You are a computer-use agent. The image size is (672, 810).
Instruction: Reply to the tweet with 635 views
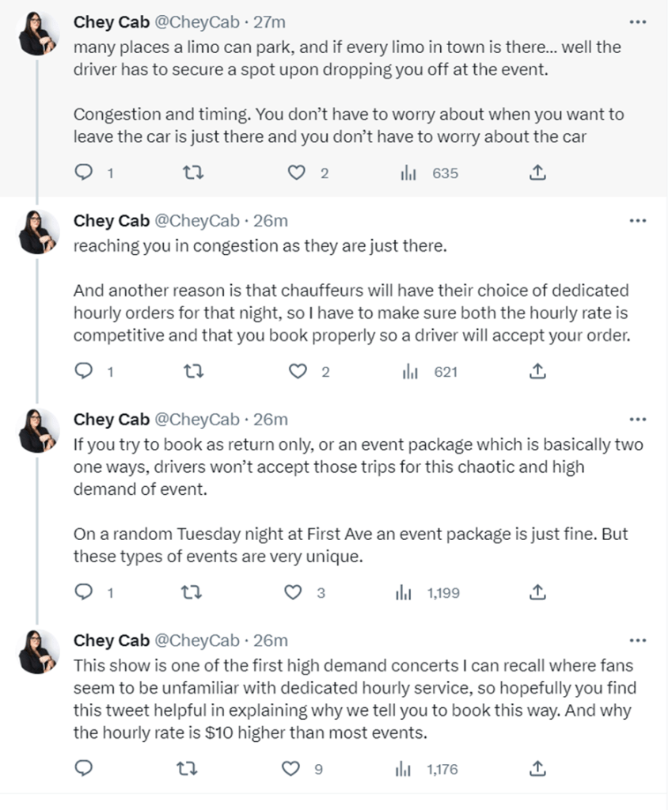click(83, 173)
